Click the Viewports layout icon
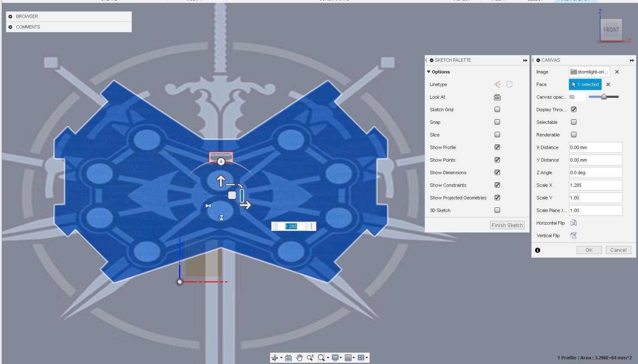This screenshot has width=638, height=364. point(361,358)
